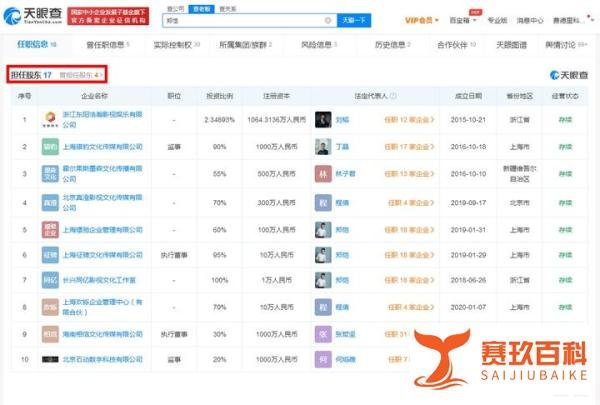The height and width of the screenshot is (405, 600).
Task: Open the company logo in table row 1
Action: click(50, 119)
